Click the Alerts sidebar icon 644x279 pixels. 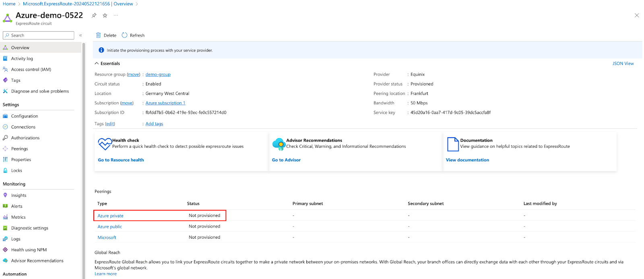coord(5,206)
